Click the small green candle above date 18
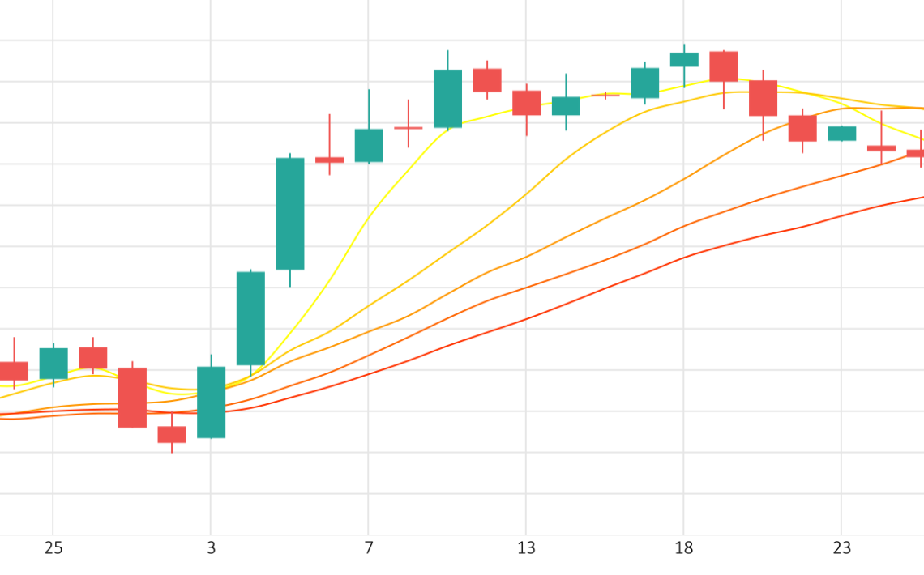Screen dimensions: 924x575 tap(684, 59)
